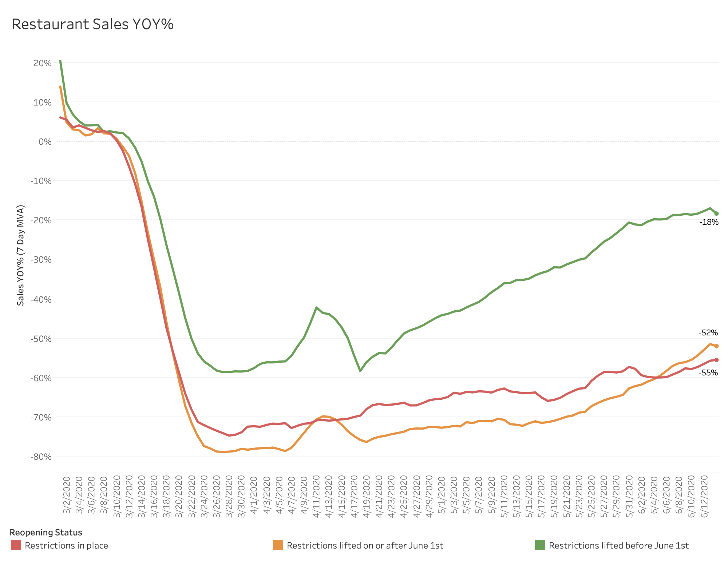Select Restrictions lifted on or after June 1st

coord(365,546)
